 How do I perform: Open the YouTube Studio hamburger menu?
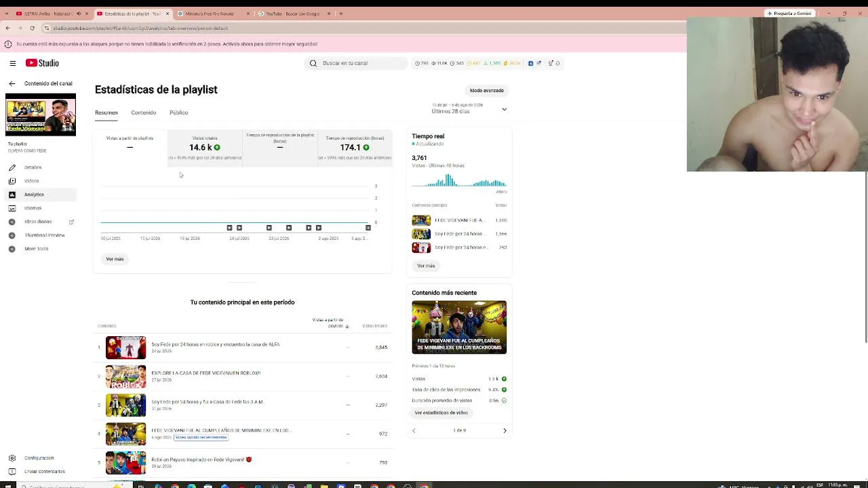(x=12, y=63)
